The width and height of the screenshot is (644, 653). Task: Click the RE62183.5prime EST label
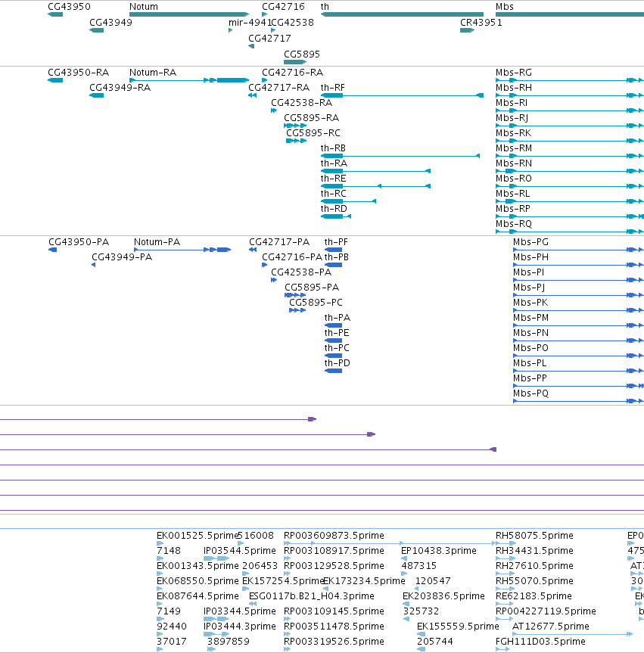[534, 596]
